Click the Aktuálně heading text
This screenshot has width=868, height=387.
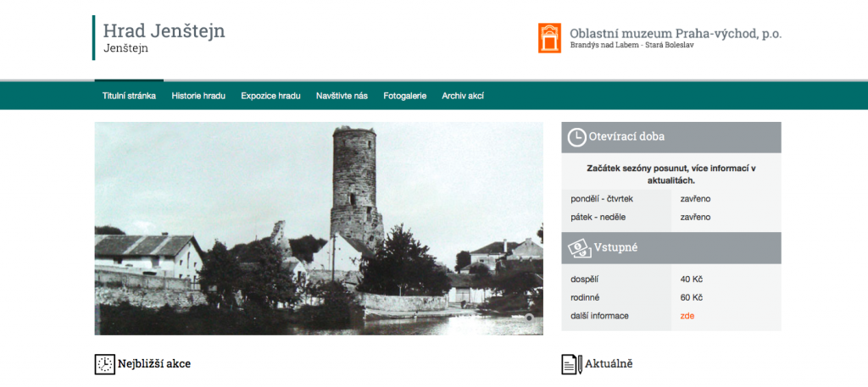click(x=609, y=364)
